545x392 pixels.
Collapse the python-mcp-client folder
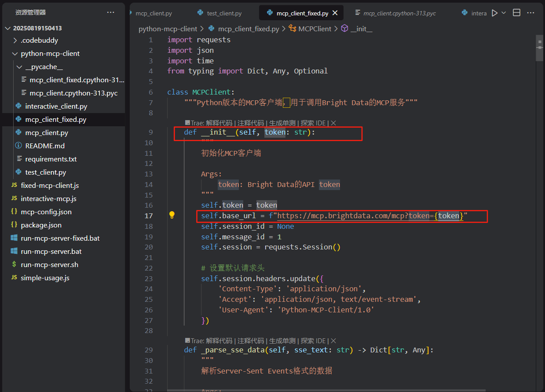(15, 54)
